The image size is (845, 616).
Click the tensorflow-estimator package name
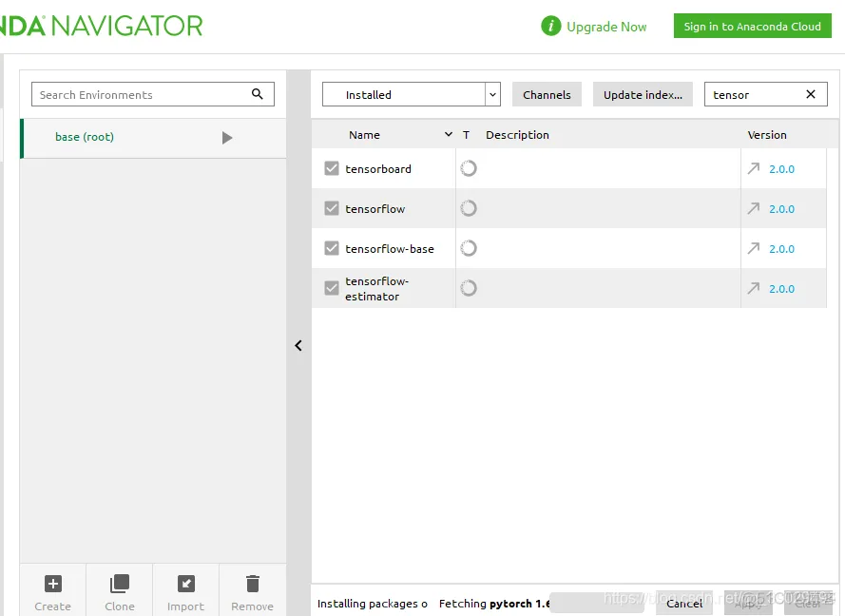376,288
